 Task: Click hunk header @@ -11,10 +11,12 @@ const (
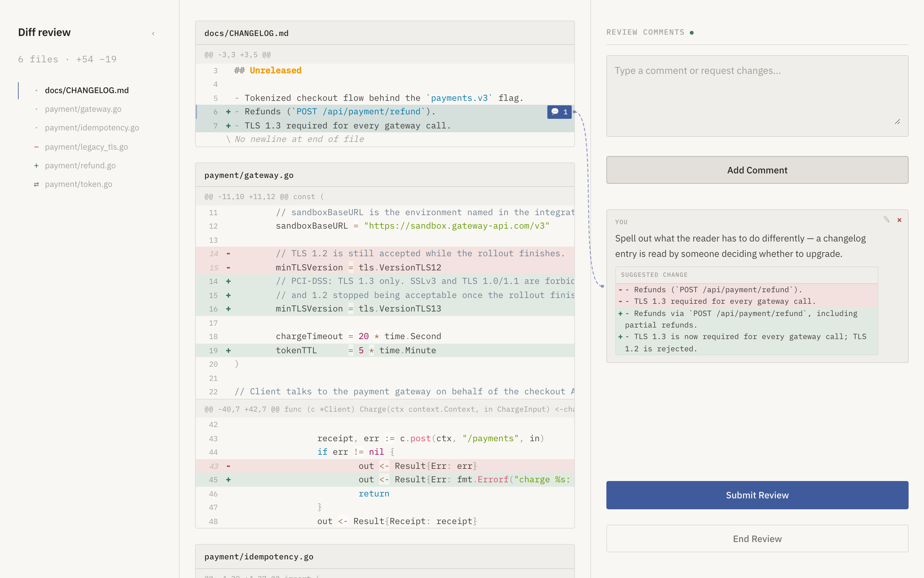coord(385,197)
